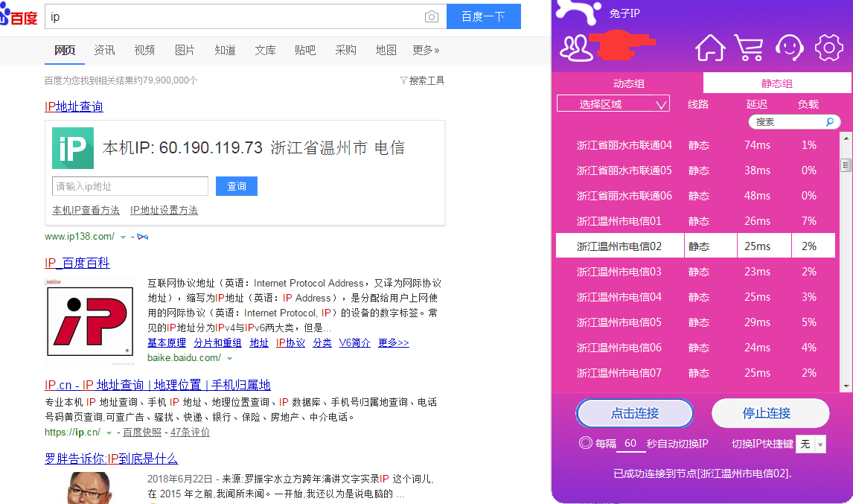Click the camera image search icon
853x504 pixels.
tap(432, 17)
